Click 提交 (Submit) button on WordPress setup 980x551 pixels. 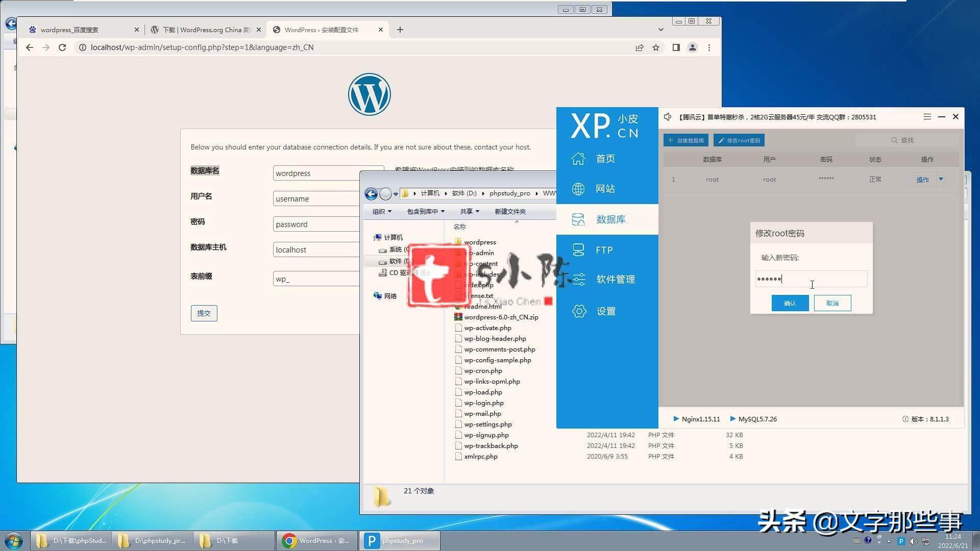tap(205, 312)
